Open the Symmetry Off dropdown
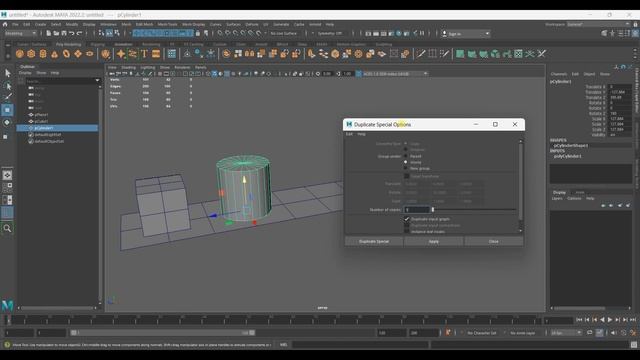Screen dimensions: 640x360 (331, 33)
